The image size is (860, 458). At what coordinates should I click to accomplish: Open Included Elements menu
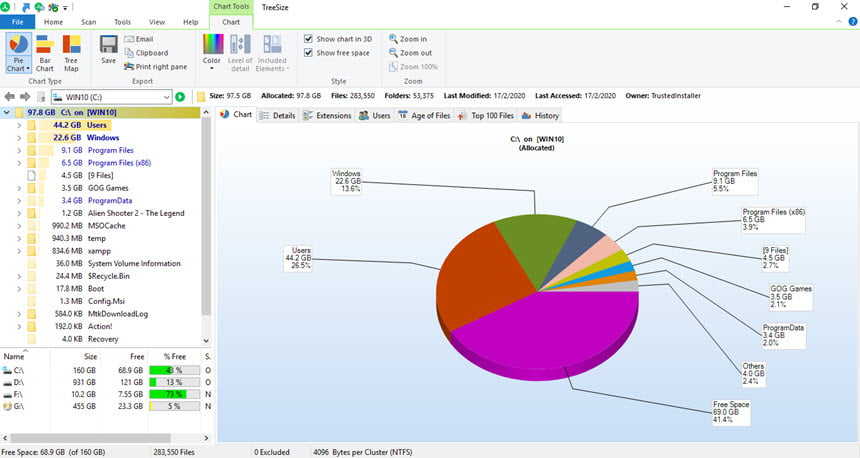click(272, 53)
